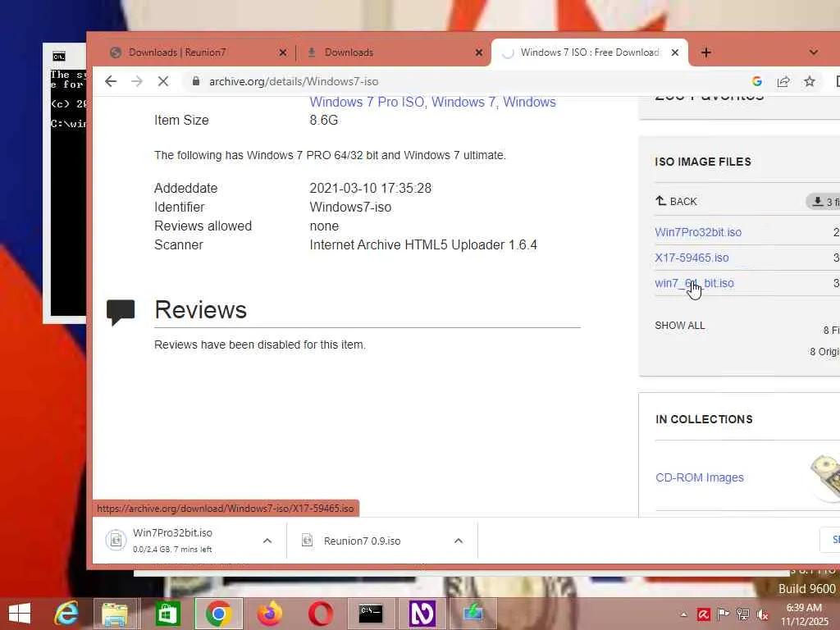Screen dimensions: 840x630
Task: Click the CD-ROM Images collection thumbnail
Action: [825, 477]
